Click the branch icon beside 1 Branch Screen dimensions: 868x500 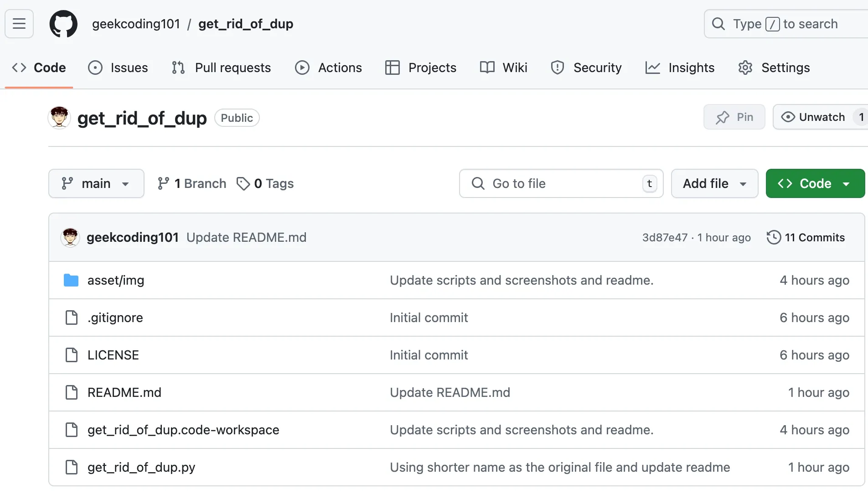[x=163, y=183]
